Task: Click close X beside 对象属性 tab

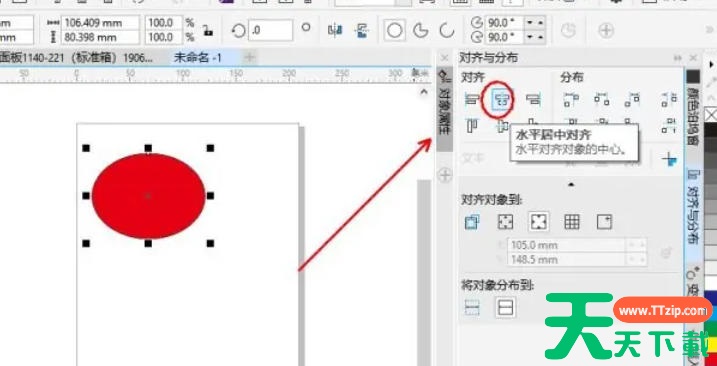Action: pyautogui.click(x=444, y=58)
